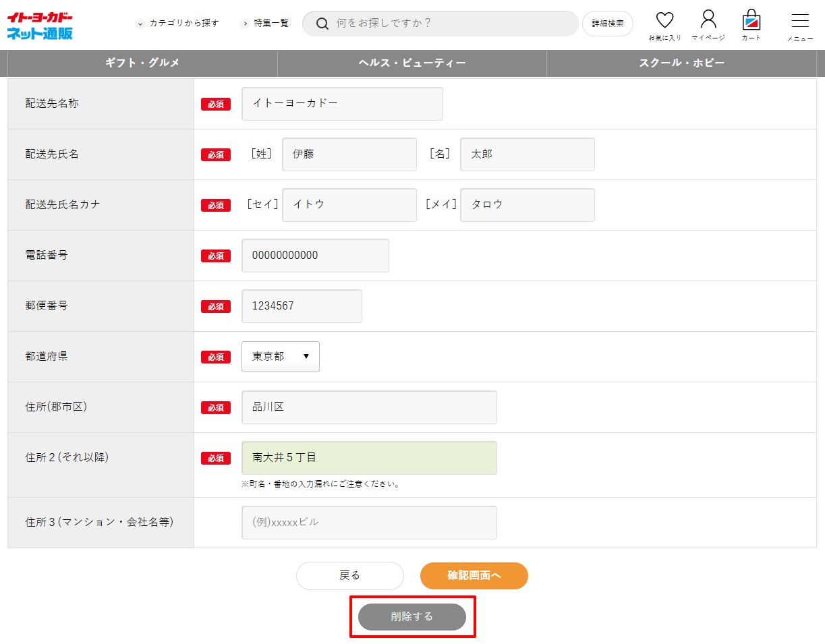
Task: Open the shopping cart icon
Action: [751, 21]
